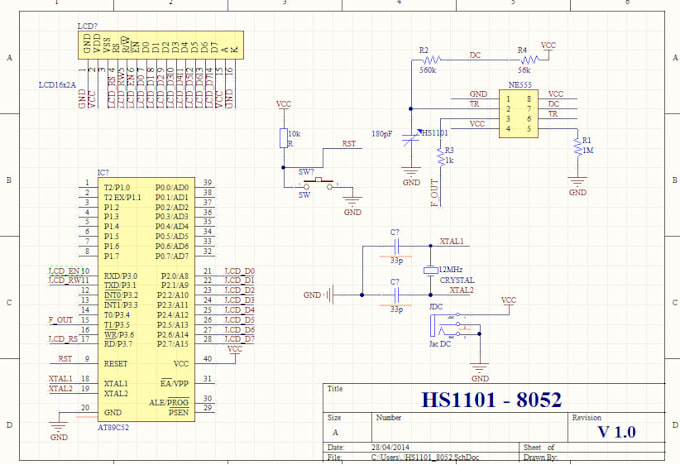680x465 pixels.
Task: Click the '560k' value under R2
Action: click(x=428, y=70)
